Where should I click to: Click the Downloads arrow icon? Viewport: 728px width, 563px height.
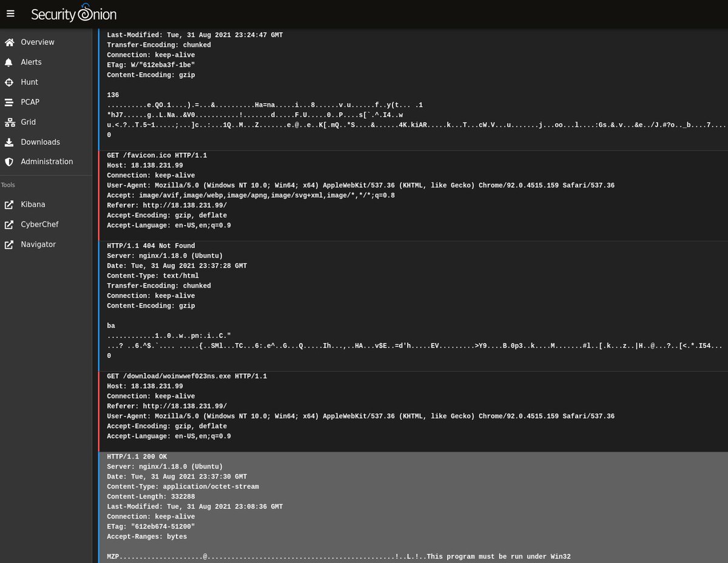[x=9, y=143]
